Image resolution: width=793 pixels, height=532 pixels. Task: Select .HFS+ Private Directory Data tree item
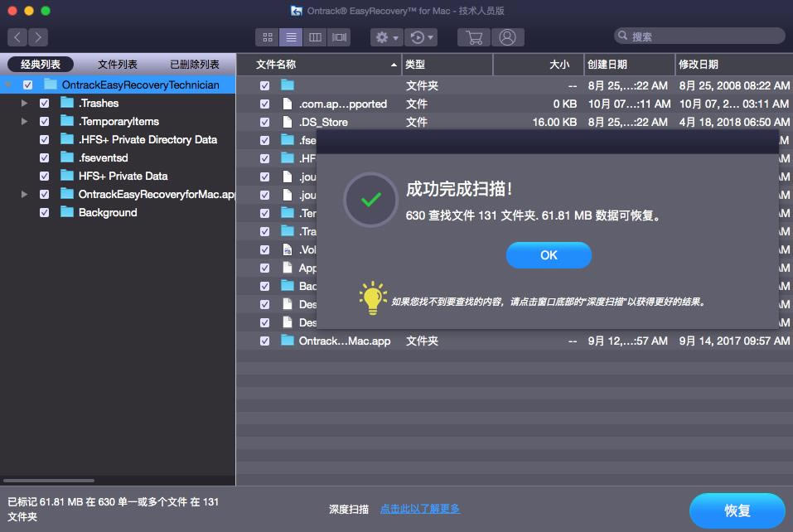tap(147, 139)
